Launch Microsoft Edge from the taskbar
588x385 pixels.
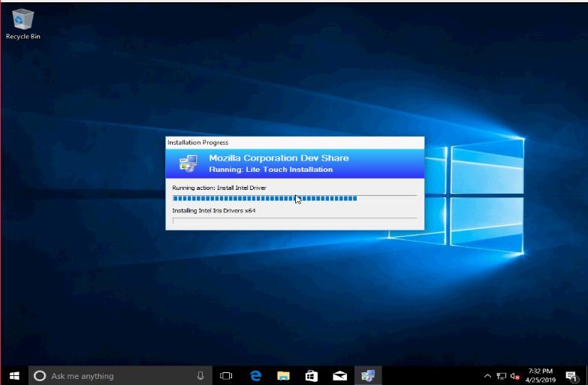tap(255, 376)
